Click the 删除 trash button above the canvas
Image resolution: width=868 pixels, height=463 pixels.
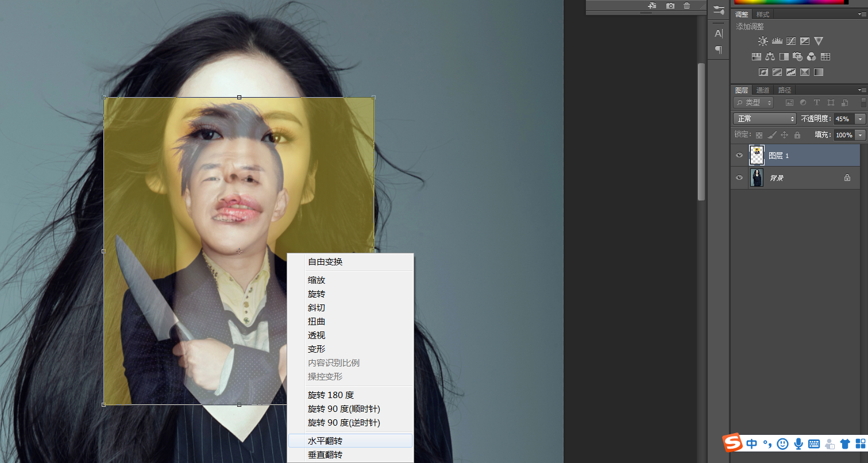[x=686, y=5]
